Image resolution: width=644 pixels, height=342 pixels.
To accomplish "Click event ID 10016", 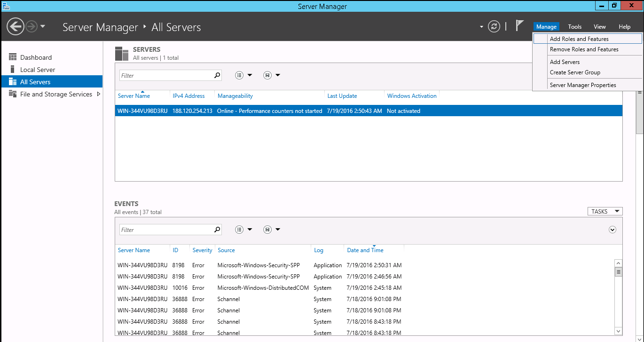I will 180,288.
